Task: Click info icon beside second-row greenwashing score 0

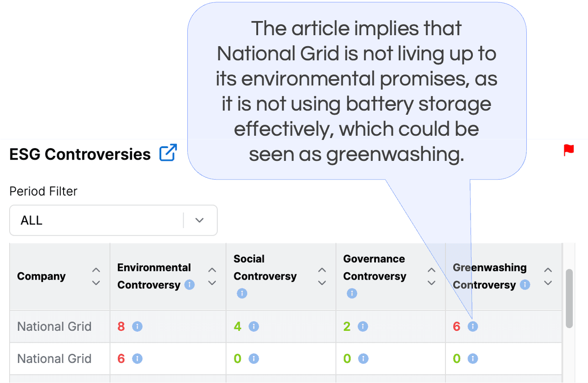Action: (x=473, y=358)
